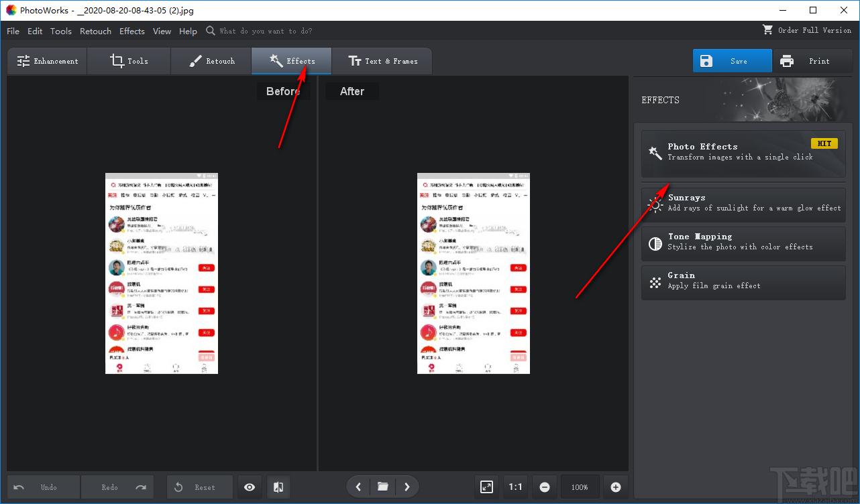Click the Print button
This screenshot has width=860, height=504.
click(812, 61)
